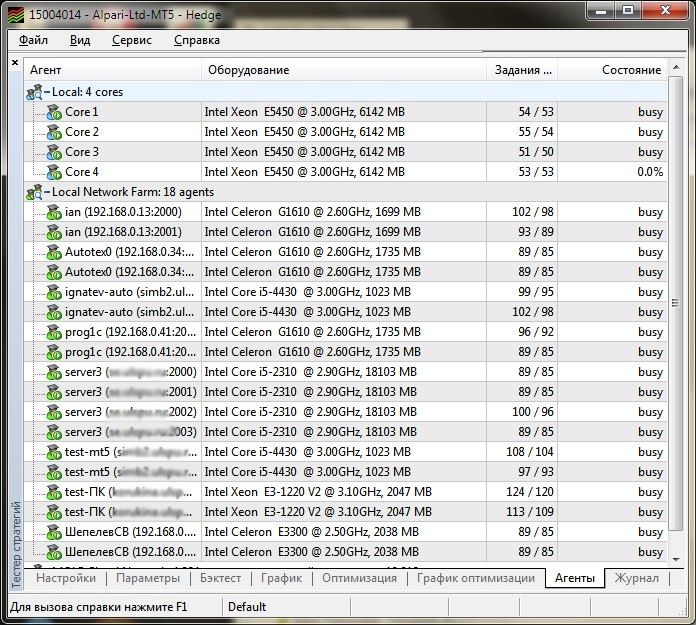Click agent icon for ian 192.168.0.13:2001
Viewport: 696px width, 625px height.
[54, 232]
